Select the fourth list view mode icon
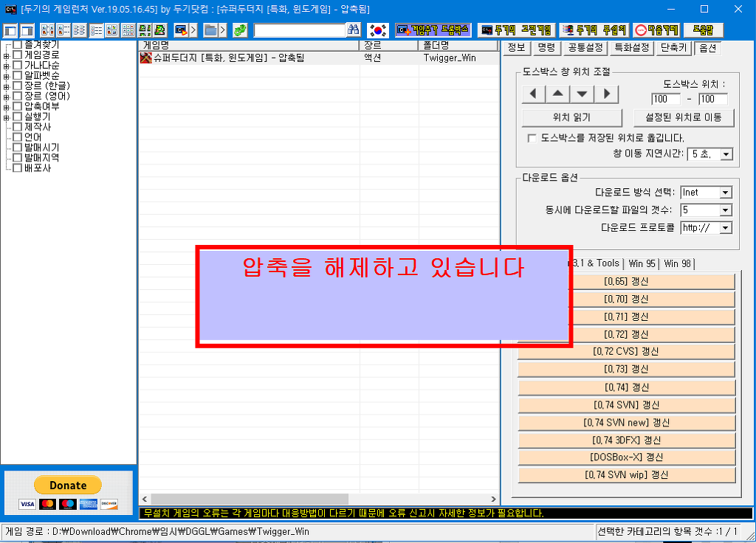756x543 pixels. click(96, 30)
